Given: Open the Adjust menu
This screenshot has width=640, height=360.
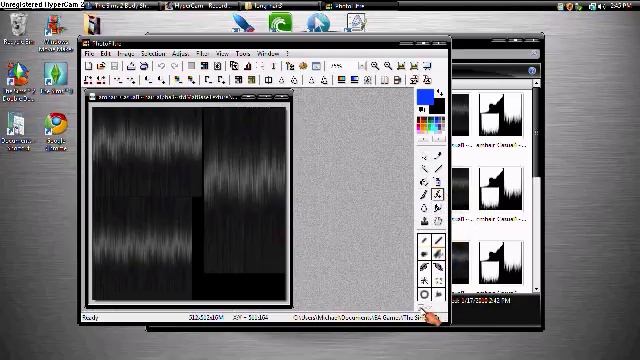Looking at the screenshot, I should (180, 53).
